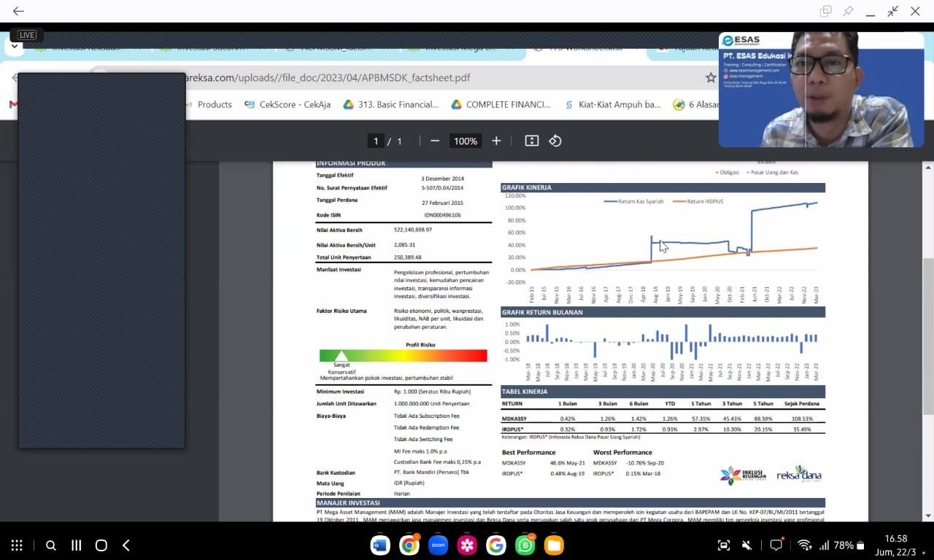
Task: Open Wi-Fi settings from the tray icon
Action: (805, 545)
